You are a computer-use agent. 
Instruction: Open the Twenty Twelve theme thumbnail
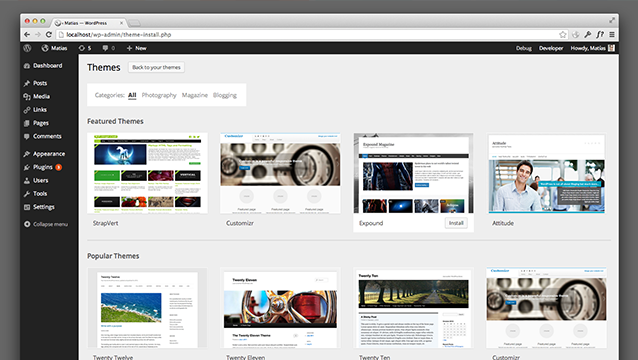tap(147, 308)
